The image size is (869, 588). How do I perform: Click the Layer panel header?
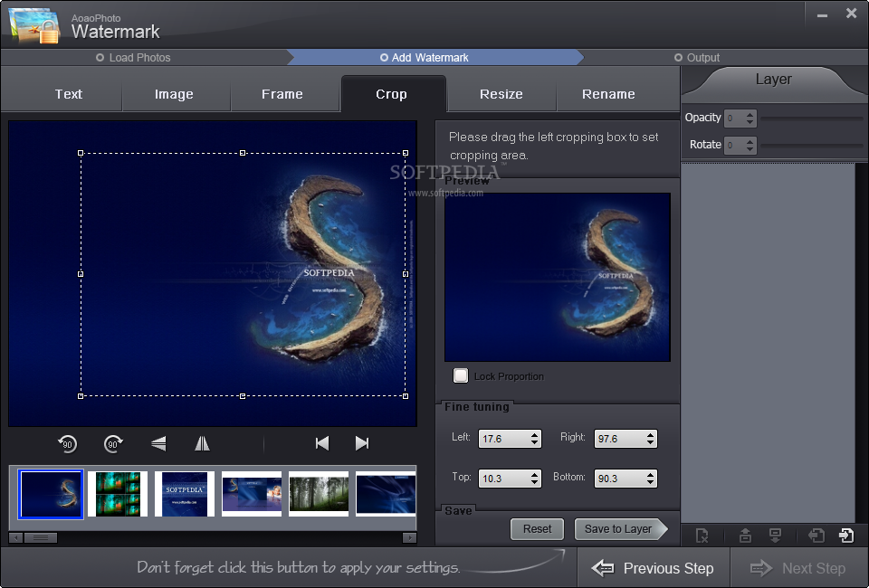pyautogui.click(x=774, y=80)
